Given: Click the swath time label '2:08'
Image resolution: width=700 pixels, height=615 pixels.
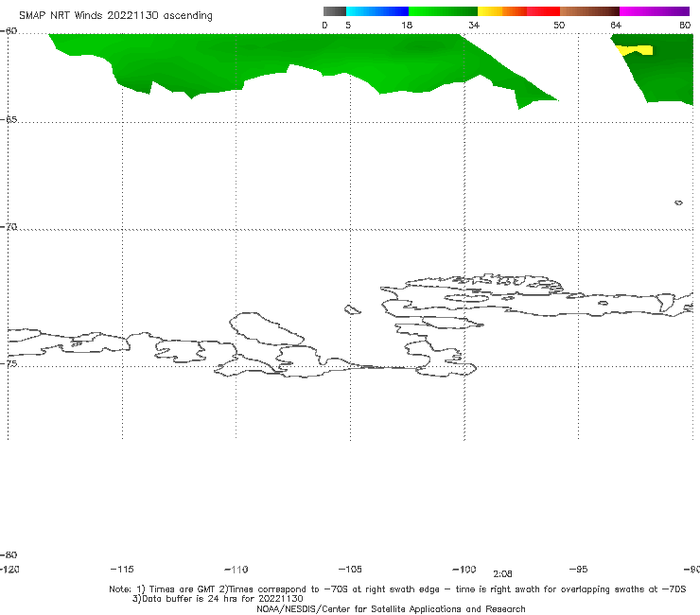Looking at the screenshot, I should click(x=502, y=574).
